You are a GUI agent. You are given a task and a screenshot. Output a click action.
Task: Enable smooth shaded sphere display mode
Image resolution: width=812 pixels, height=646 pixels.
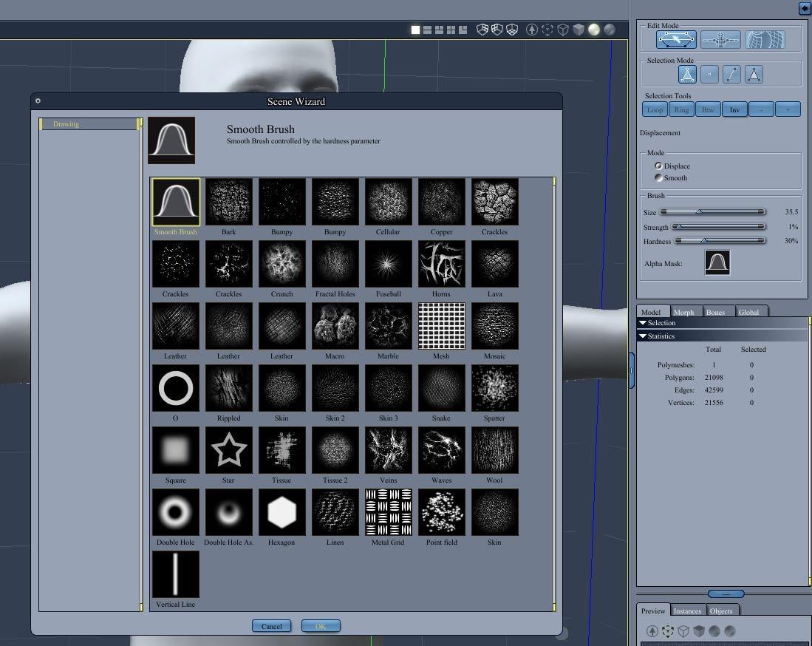(594, 30)
